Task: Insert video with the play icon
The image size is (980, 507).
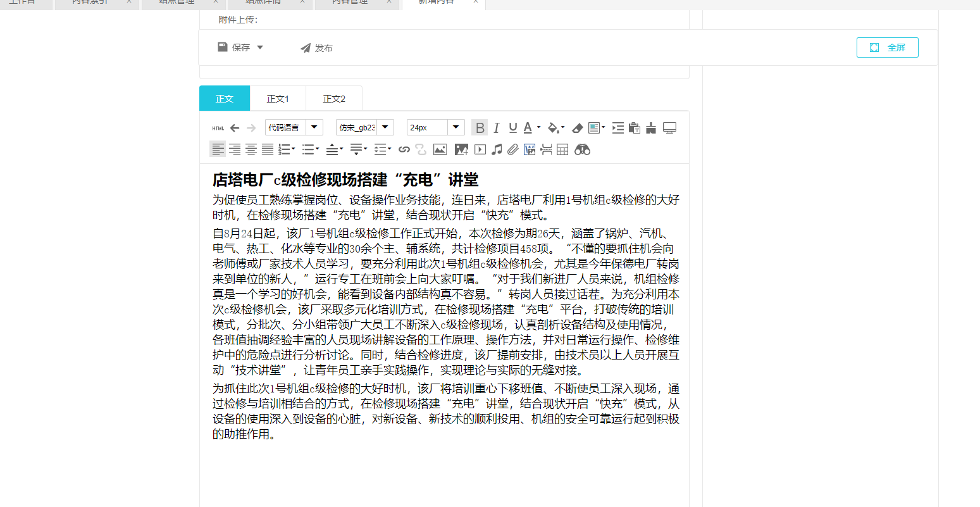Action: [x=480, y=149]
